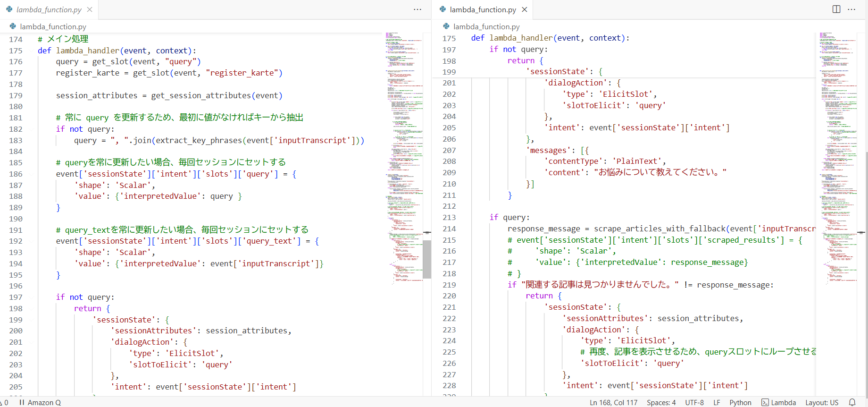Open the Python language mode selector
The image size is (868, 407).
[x=740, y=402]
